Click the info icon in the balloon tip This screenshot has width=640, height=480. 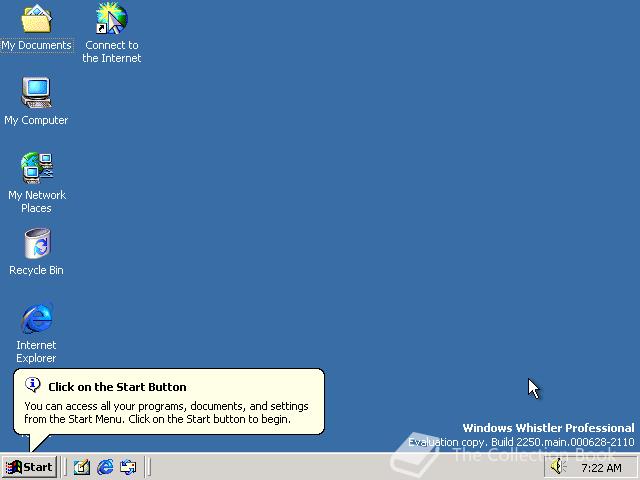point(33,385)
